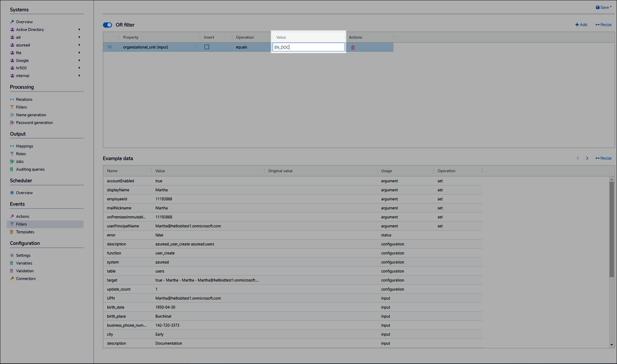The image size is (617, 364).
Task: Expand the azuread system arrow
Action: (79, 45)
